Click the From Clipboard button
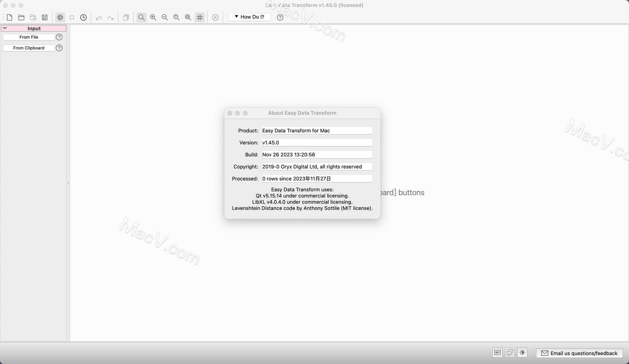The width and height of the screenshot is (629, 364). coord(29,48)
